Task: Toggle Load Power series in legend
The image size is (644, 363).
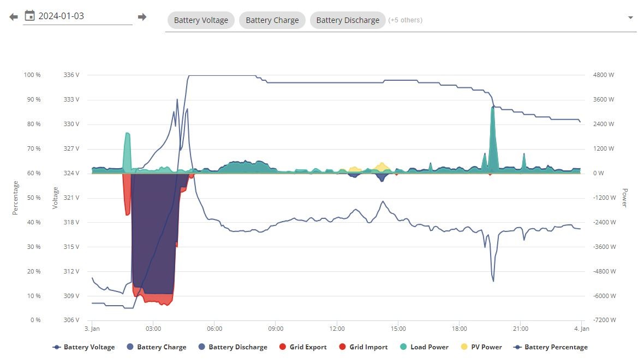Action: click(x=424, y=347)
